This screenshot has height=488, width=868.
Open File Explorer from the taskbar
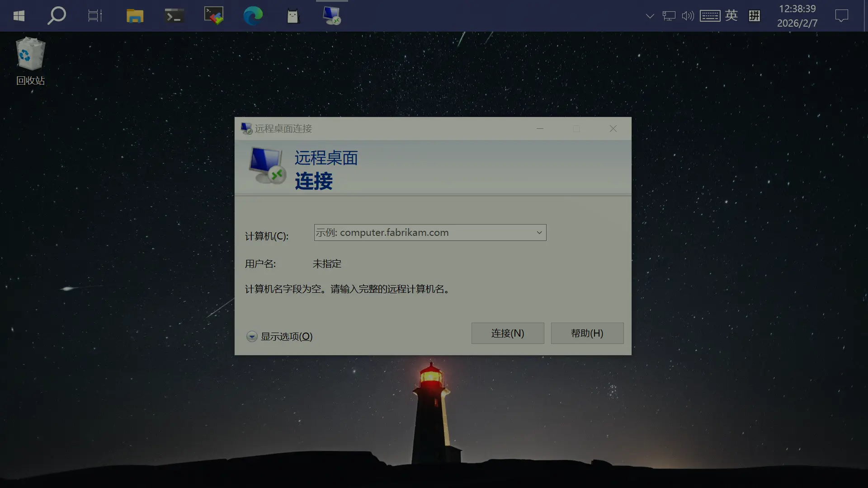[135, 15]
